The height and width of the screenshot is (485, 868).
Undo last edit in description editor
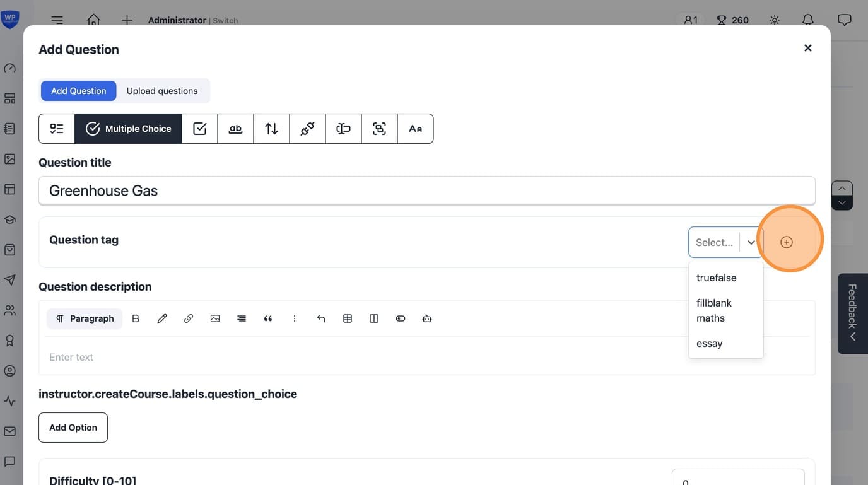pos(321,318)
